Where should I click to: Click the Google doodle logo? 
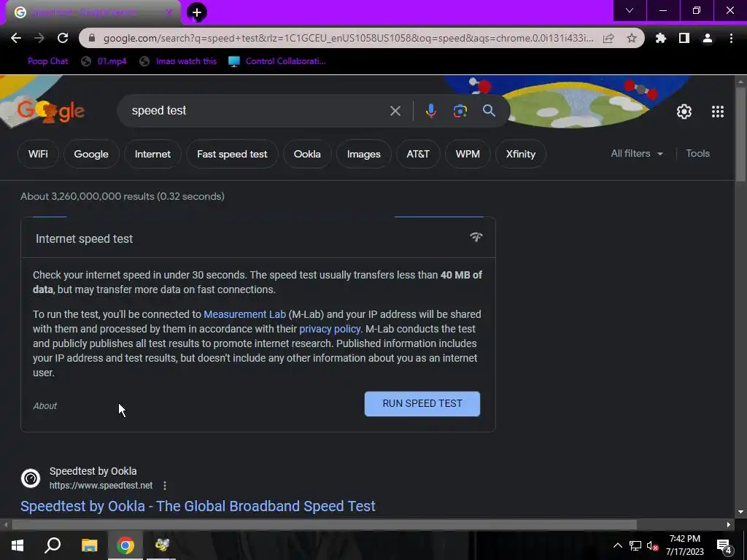[x=50, y=111]
